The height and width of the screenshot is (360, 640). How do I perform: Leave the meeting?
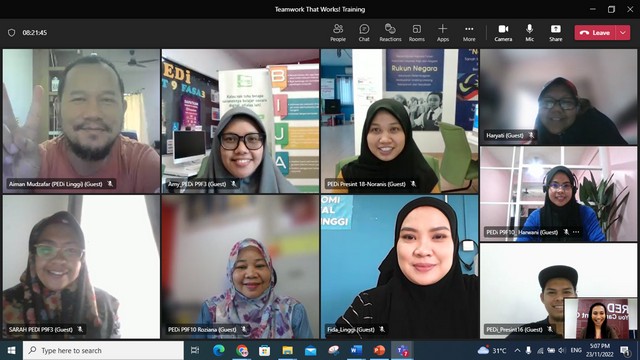pos(596,33)
